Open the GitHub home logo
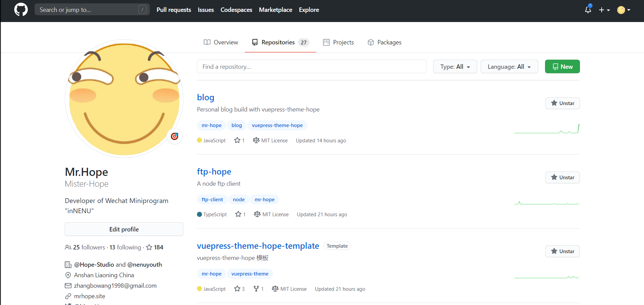The image size is (644, 305). [x=21, y=10]
